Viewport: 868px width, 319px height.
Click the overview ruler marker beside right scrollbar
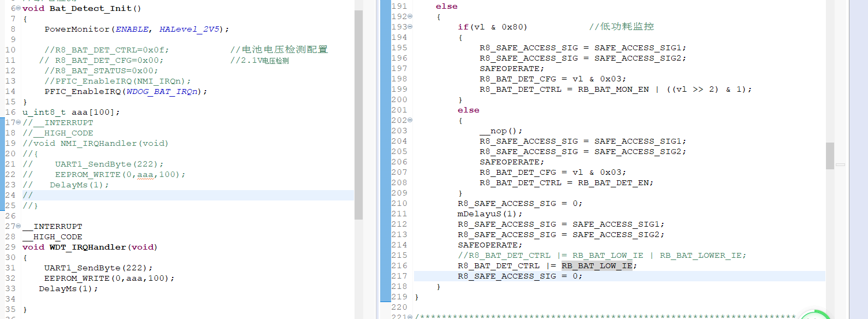840,164
